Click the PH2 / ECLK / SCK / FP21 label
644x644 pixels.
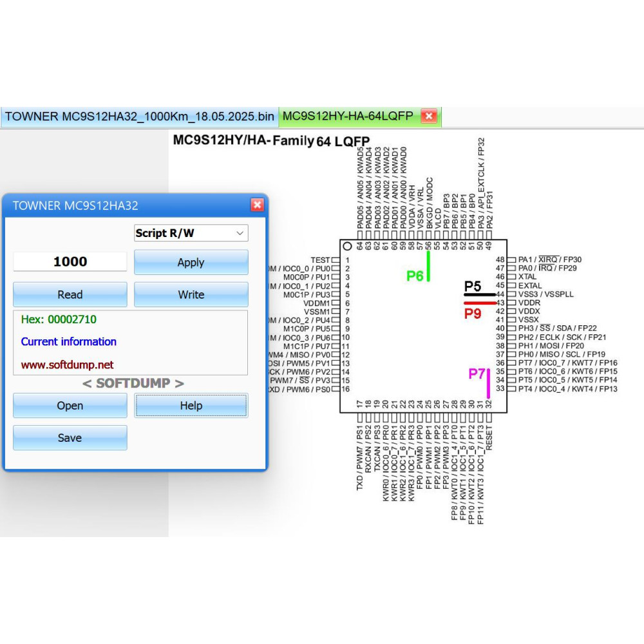coord(562,337)
